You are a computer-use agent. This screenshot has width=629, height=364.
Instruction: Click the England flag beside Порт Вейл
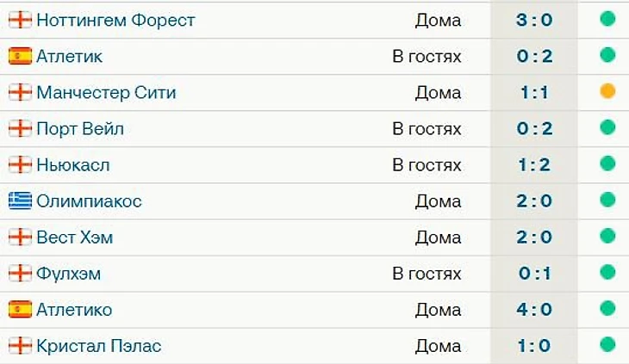[20, 128]
